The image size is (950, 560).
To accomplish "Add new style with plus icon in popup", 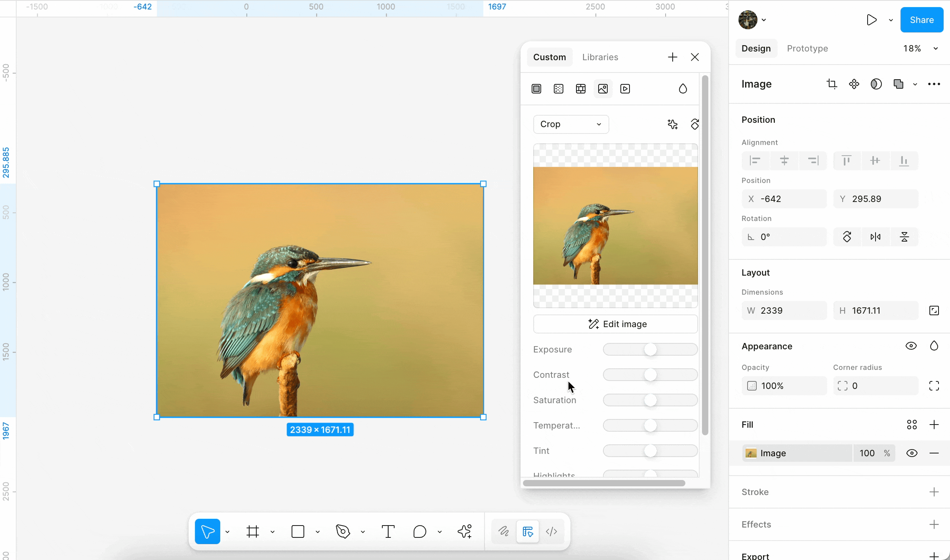I will (x=673, y=57).
